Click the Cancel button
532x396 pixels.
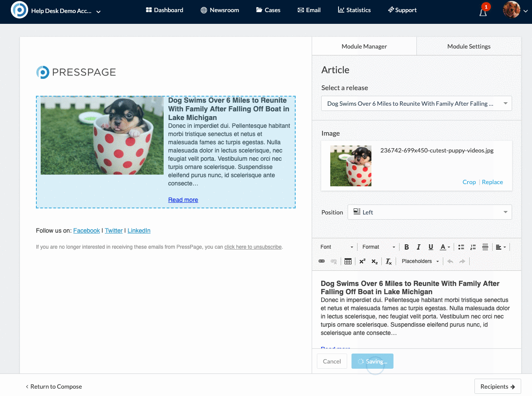click(332, 361)
